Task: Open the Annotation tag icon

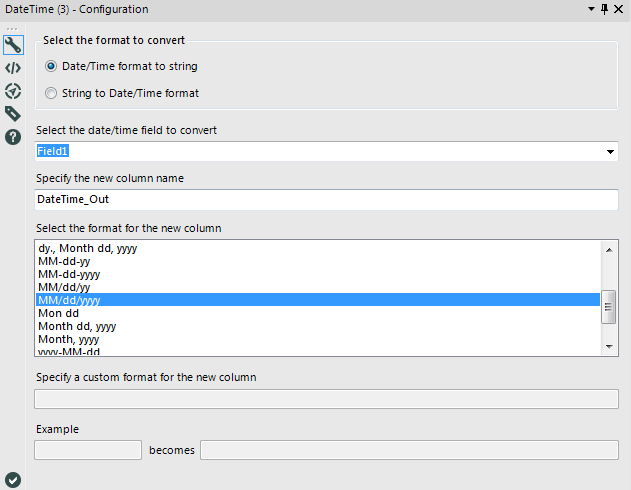Action: pos(13,114)
